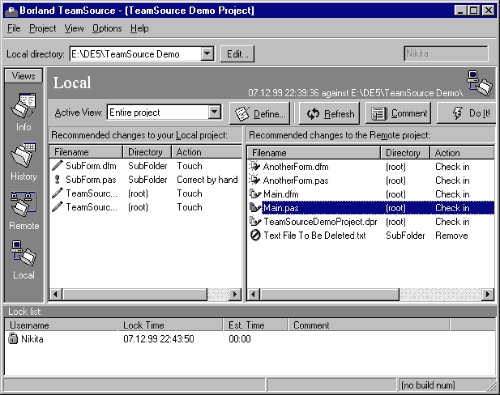Click the Comment column header in Lock list
This screenshot has height=395, width=500.
click(369, 325)
